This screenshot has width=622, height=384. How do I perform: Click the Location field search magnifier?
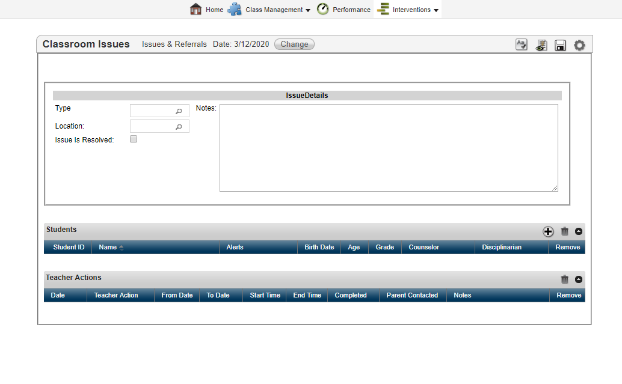(179, 127)
